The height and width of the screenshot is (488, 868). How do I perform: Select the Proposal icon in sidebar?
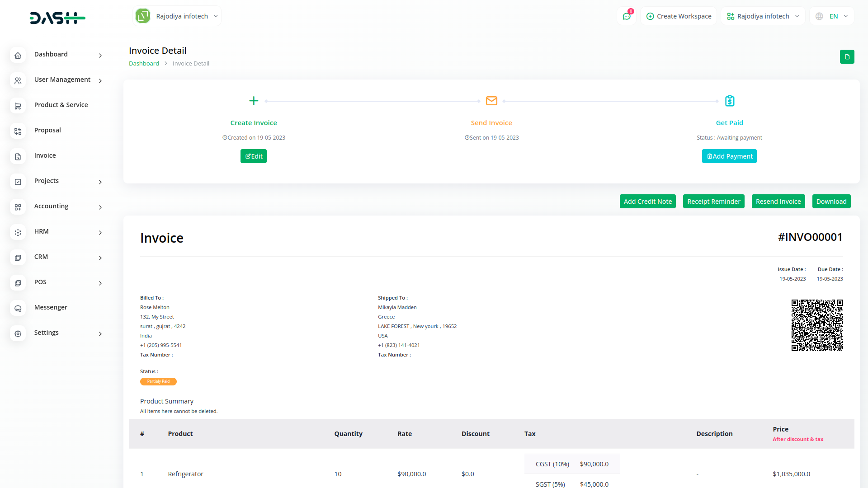click(x=18, y=131)
